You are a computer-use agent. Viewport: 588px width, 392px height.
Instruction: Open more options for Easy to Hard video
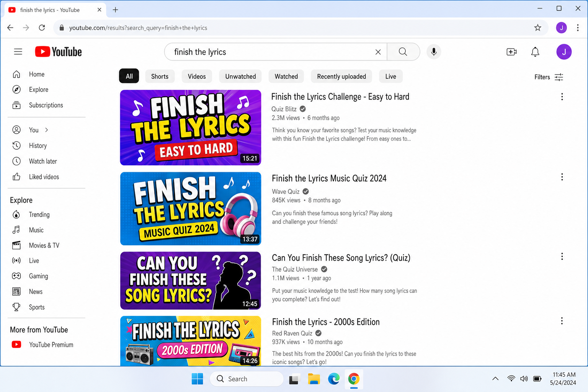pyautogui.click(x=562, y=97)
